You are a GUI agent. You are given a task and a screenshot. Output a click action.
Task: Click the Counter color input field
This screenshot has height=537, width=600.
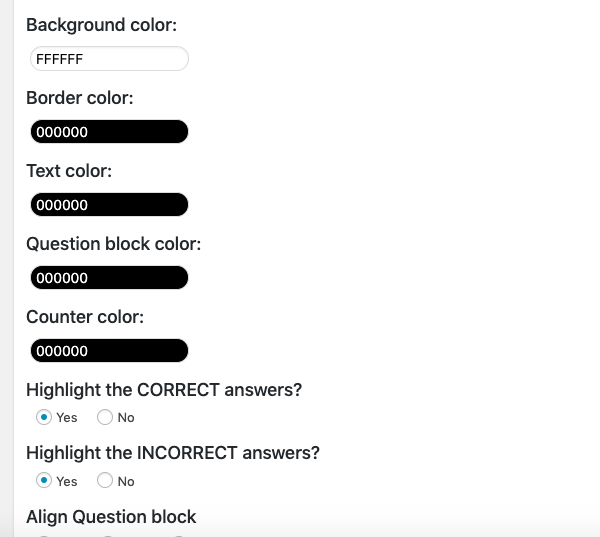108,351
